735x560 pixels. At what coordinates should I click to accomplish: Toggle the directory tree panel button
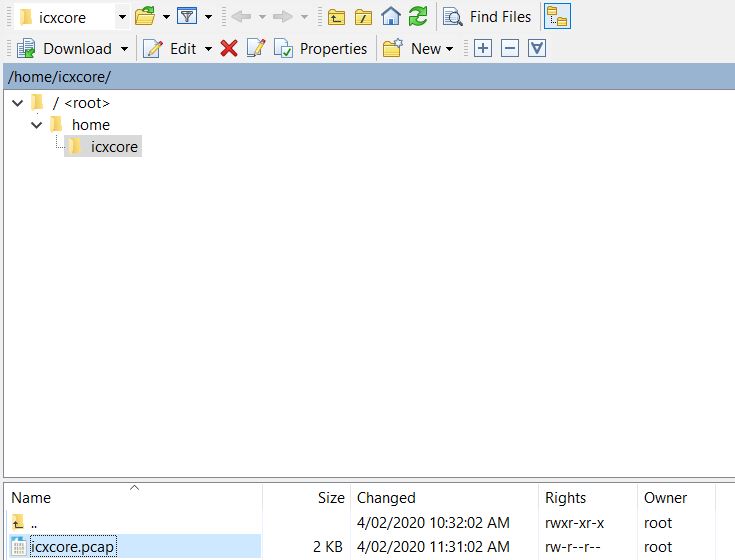point(557,16)
